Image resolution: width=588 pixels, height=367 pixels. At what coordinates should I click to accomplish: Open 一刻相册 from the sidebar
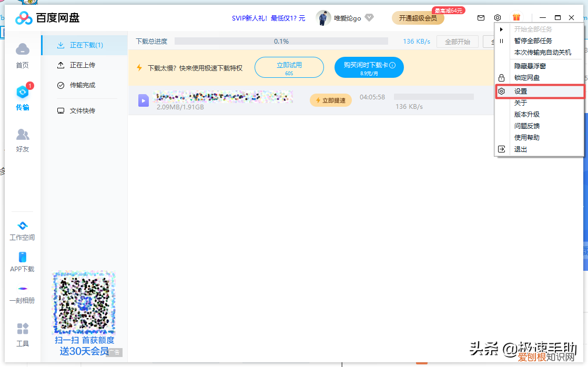click(22, 294)
